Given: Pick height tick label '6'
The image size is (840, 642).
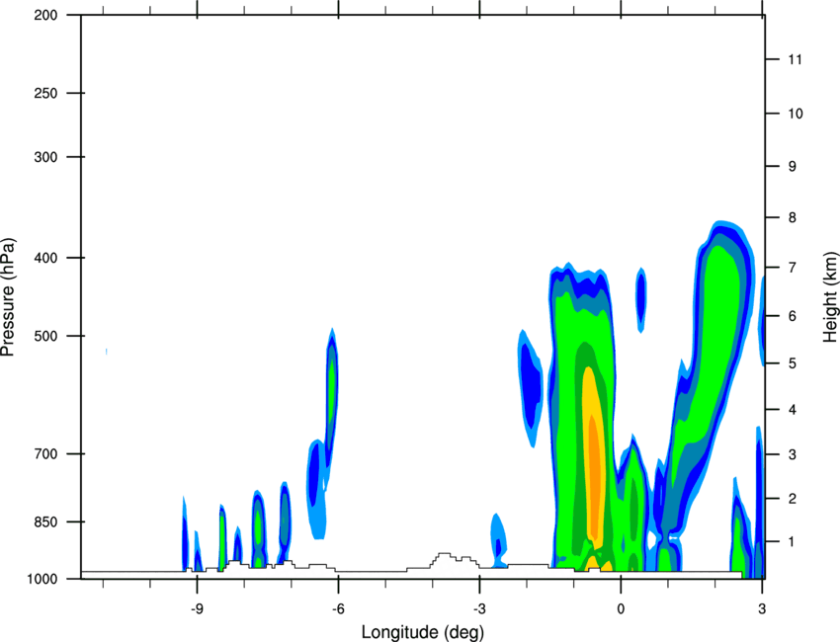Looking at the screenshot, I should (793, 316).
